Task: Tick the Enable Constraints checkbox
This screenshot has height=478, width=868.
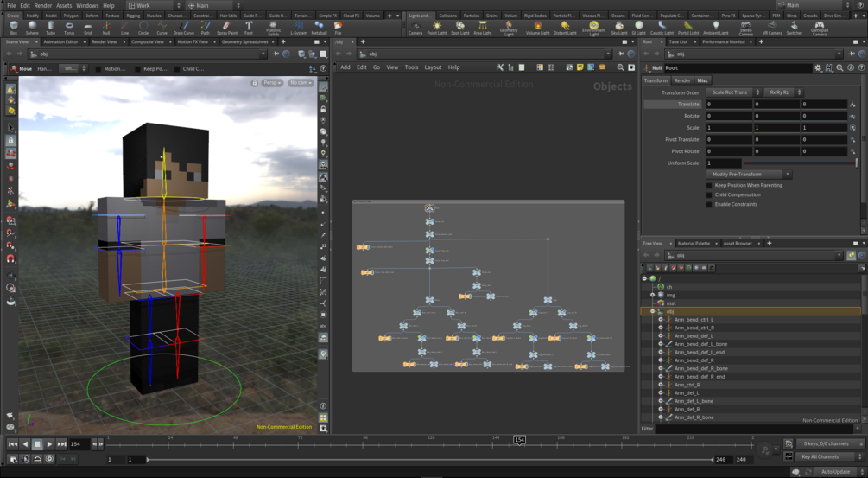Action: (709, 204)
